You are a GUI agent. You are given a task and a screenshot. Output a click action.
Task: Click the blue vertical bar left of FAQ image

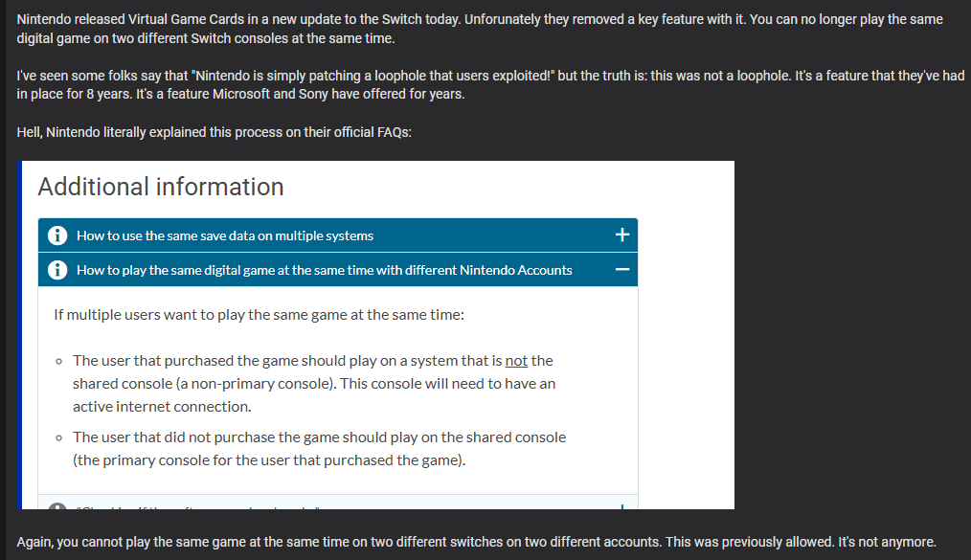click(20, 335)
